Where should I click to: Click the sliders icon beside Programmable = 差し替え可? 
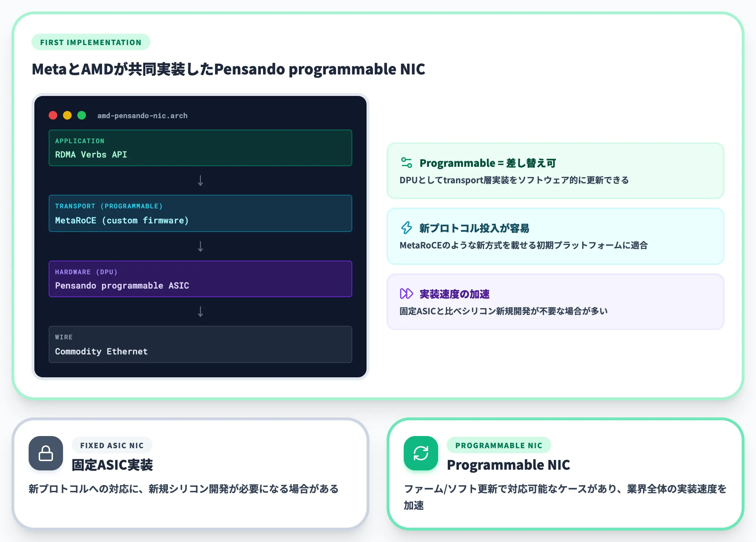tap(407, 163)
